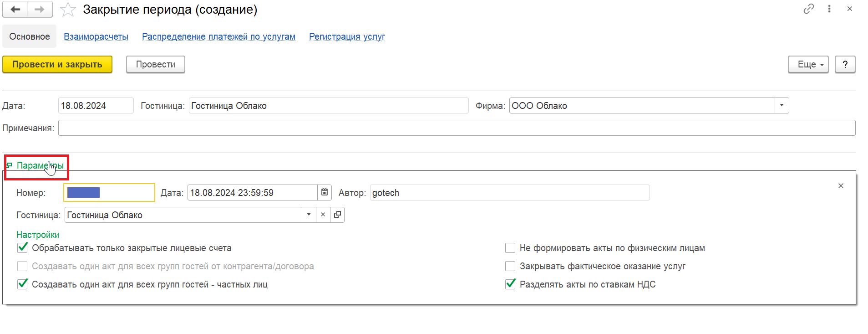Toggle Создавать один акт для частных лиц
Screen dimensions: 868x334
click(x=22, y=284)
